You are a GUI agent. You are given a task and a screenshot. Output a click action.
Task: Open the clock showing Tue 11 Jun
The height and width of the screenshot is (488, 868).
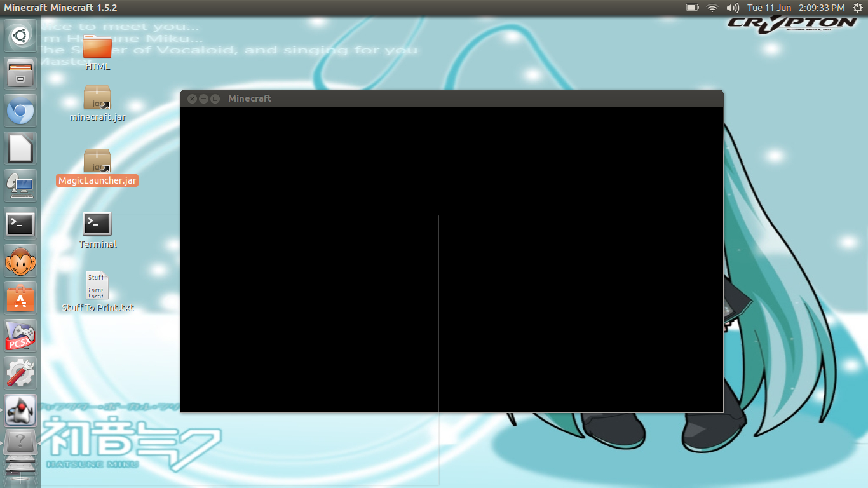click(796, 8)
